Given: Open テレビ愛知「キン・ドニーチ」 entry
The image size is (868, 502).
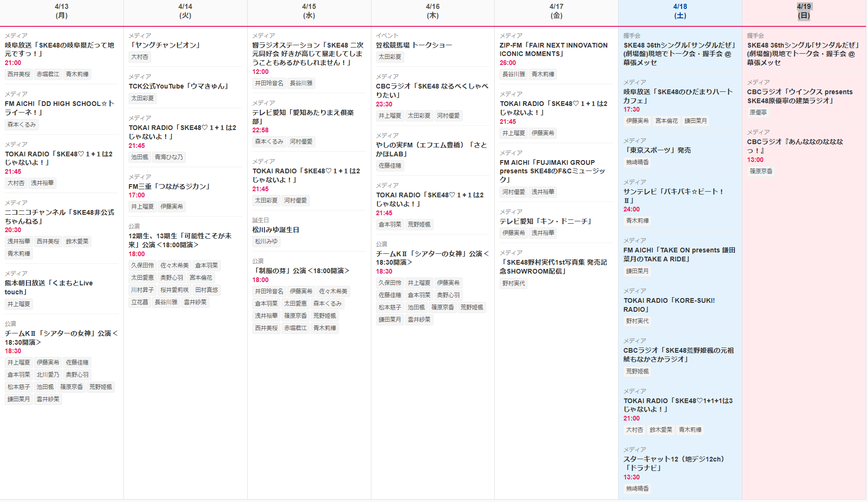Looking at the screenshot, I should point(546,221).
